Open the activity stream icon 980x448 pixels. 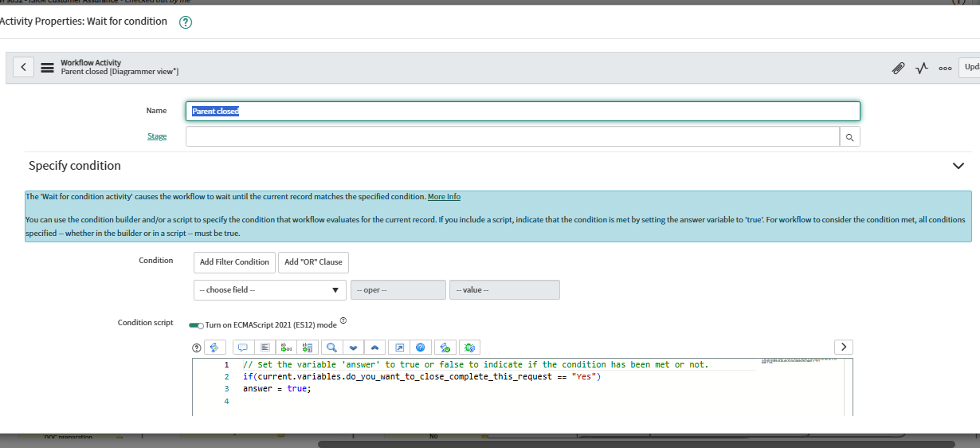click(922, 69)
